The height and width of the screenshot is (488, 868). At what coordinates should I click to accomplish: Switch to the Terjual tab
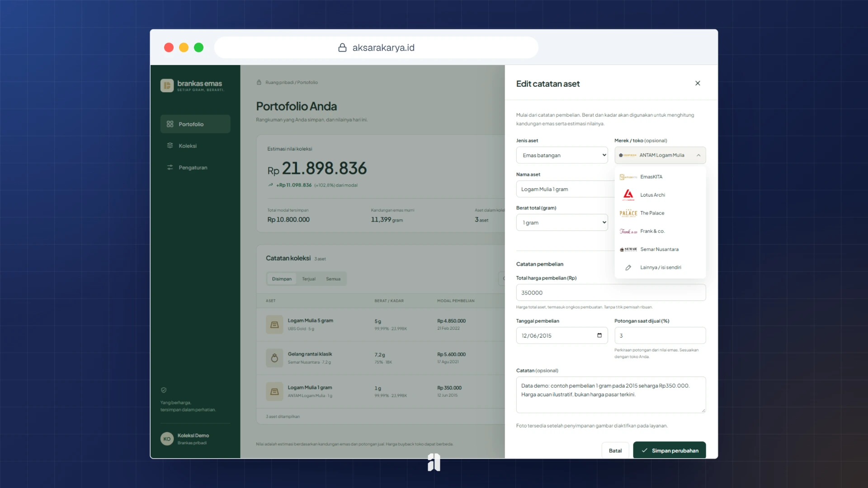(309, 279)
